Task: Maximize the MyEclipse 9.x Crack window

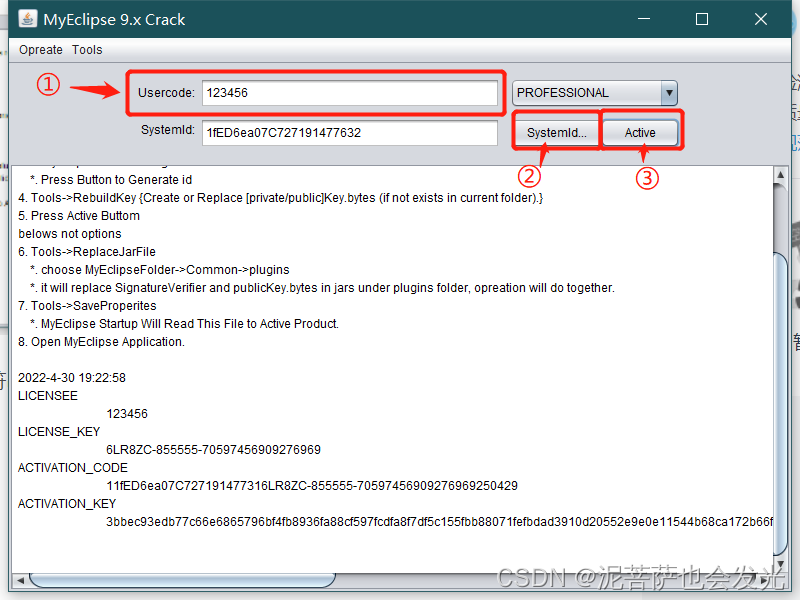Action: tap(702, 19)
